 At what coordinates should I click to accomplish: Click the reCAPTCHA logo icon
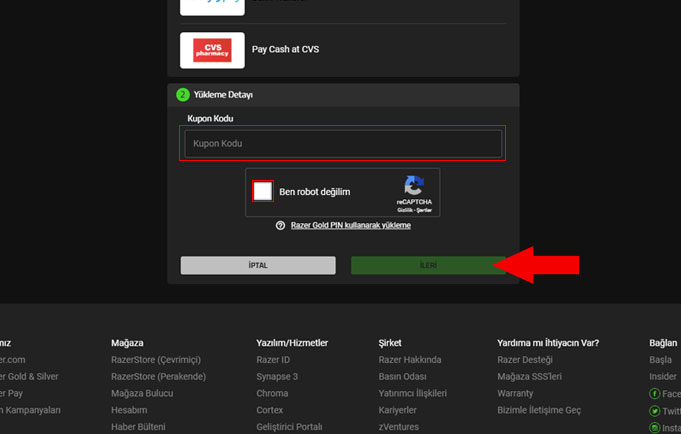click(414, 185)
